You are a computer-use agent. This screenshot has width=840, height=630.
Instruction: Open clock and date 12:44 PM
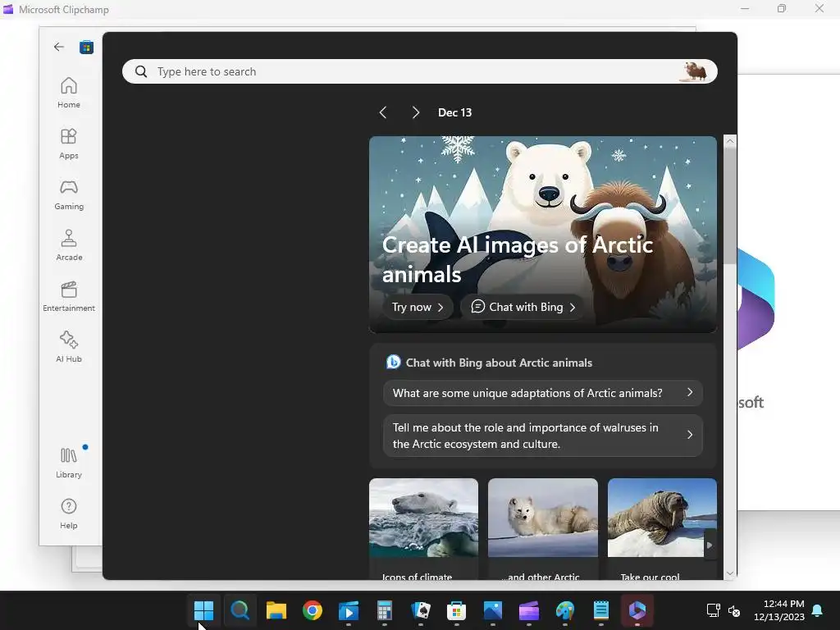(x=779, y=610)
